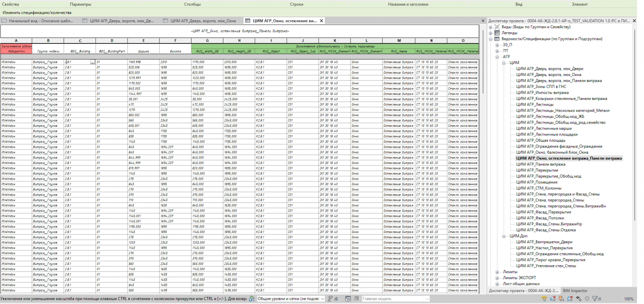Select column header A in schedule
644x304 pixels.
[x=16, y=40]
